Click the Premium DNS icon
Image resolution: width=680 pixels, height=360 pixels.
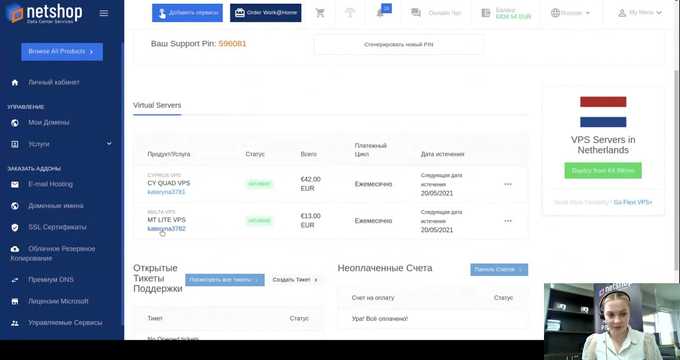[15, 280]
